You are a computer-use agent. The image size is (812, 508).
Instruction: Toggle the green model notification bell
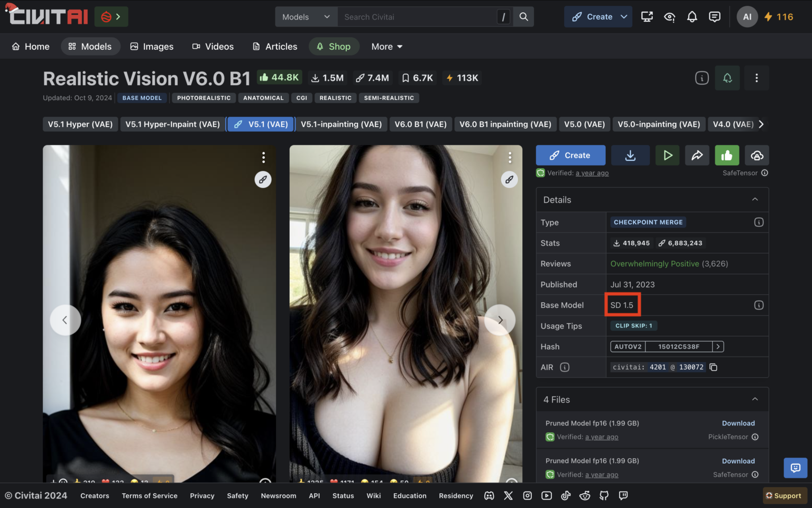click(727, 78)
